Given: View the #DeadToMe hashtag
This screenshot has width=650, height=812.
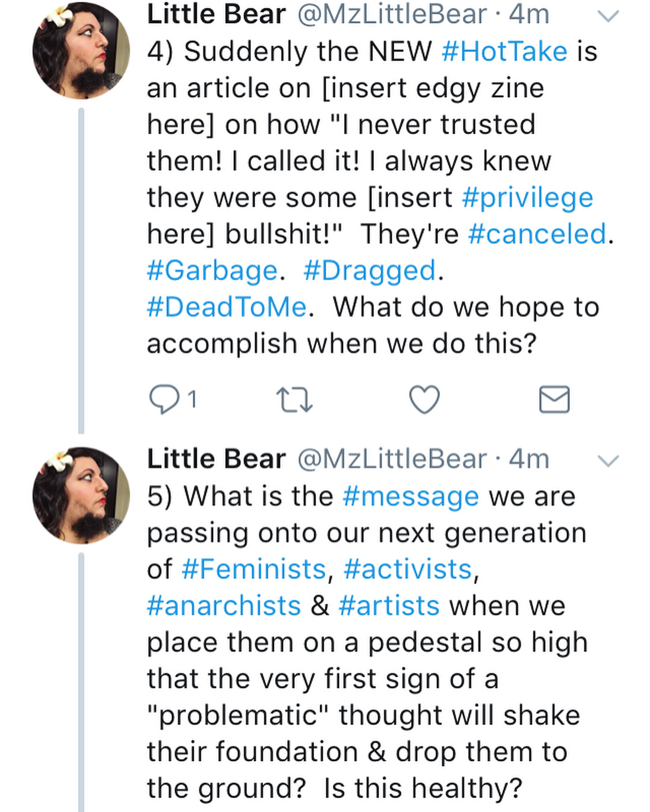Looking at the screenshot, I should [x=227, y=307].
